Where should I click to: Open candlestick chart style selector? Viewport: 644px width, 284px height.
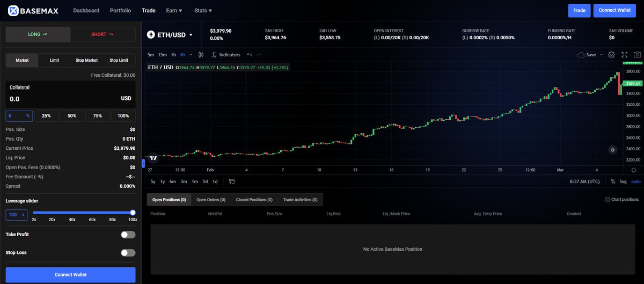(x=201, y=55)
